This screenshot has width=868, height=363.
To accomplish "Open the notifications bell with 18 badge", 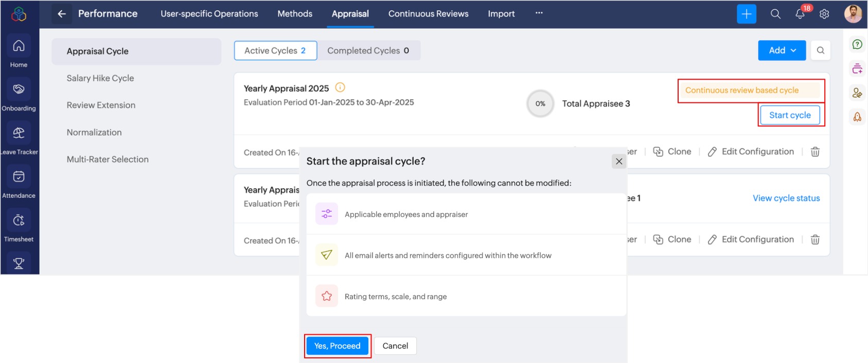I will (801, 14).
